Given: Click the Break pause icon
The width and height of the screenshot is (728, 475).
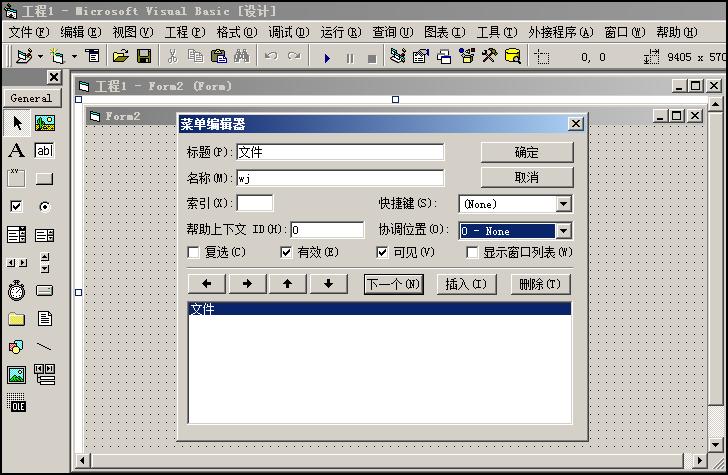Looking at the screenshot, I should tap(350, 59).
